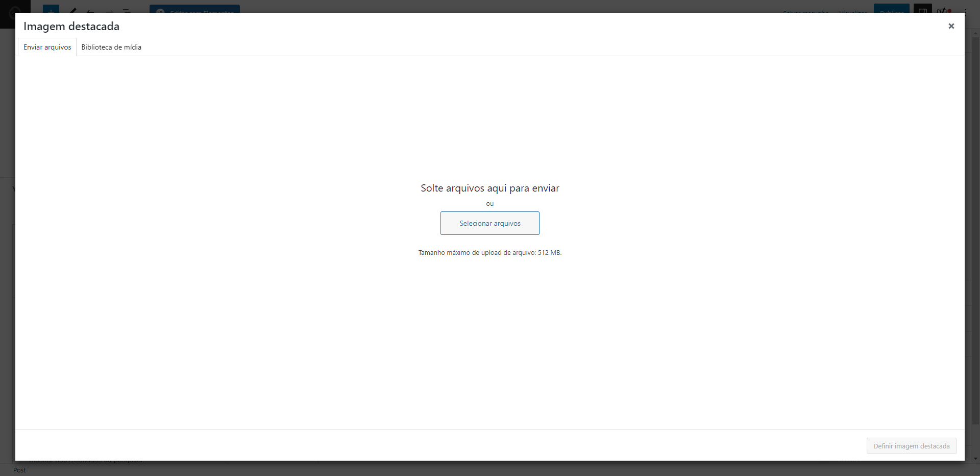The height and width of the screenshot is (476, 980).
Task: Toggle the settings sidebar panel icon
Action: click(x=922, y=9)
